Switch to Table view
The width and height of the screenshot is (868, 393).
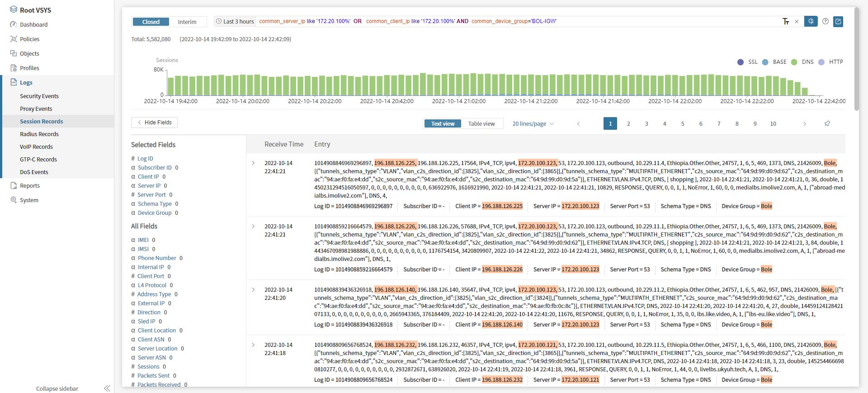click(481, 123)
